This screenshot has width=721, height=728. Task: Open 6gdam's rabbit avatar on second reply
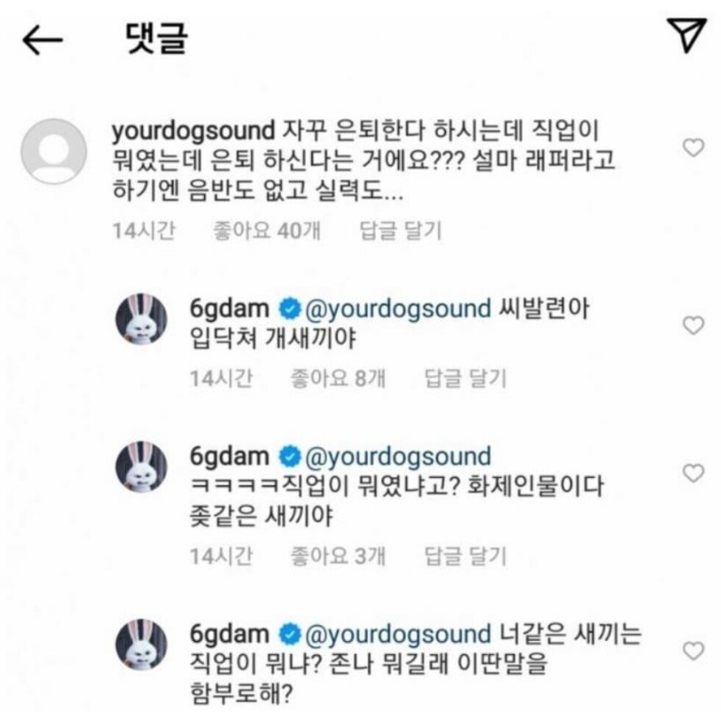[141, 467]
